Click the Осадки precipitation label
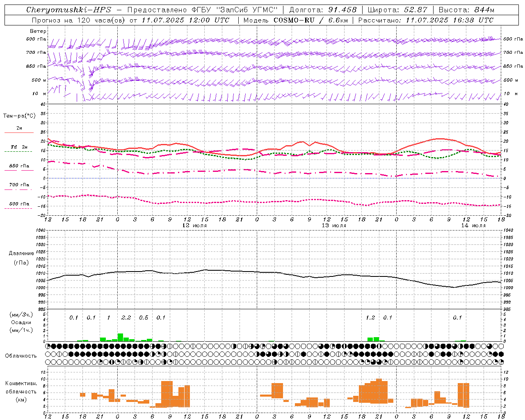525x420 pixels. 21,322
